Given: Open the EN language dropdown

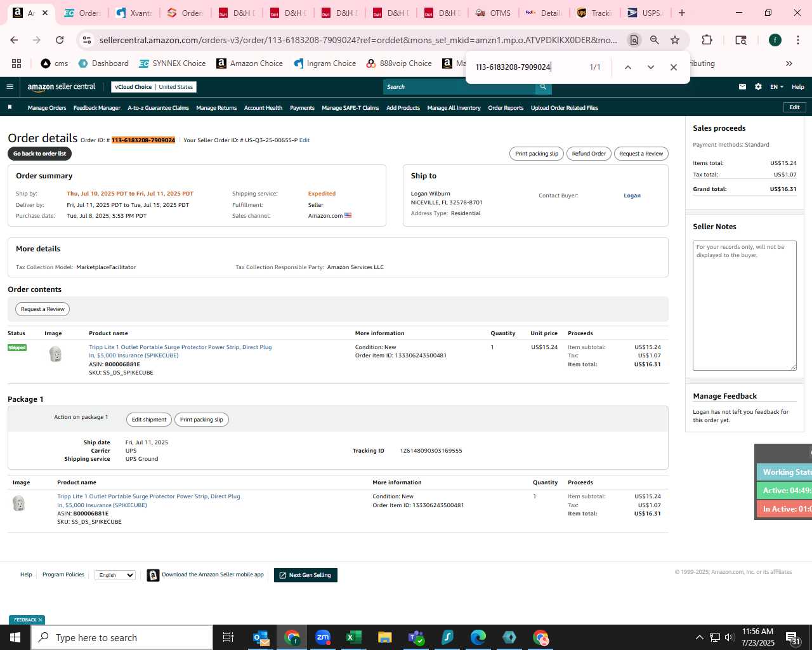Looking at the screenshot, I should point(776,87).
